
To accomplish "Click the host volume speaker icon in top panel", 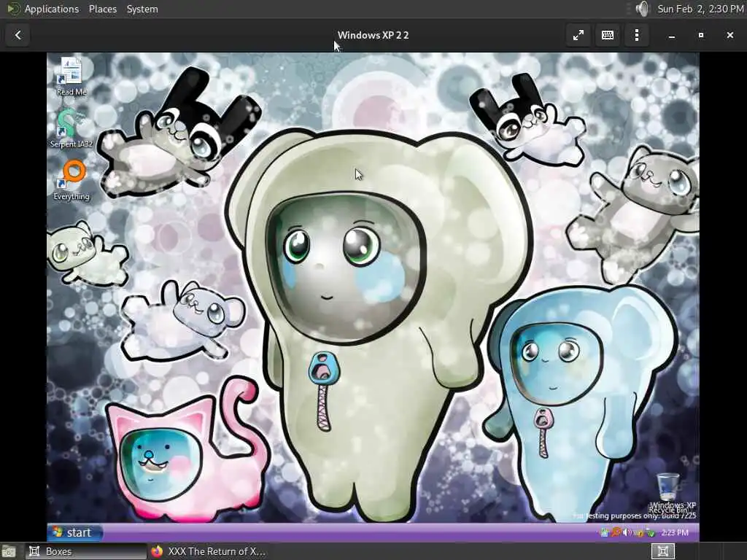I will (x=643, y=9).
